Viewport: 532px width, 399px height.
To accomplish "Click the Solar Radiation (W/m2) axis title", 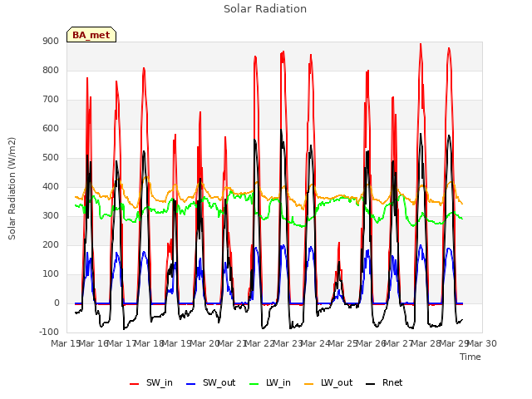I will (12, 189).
